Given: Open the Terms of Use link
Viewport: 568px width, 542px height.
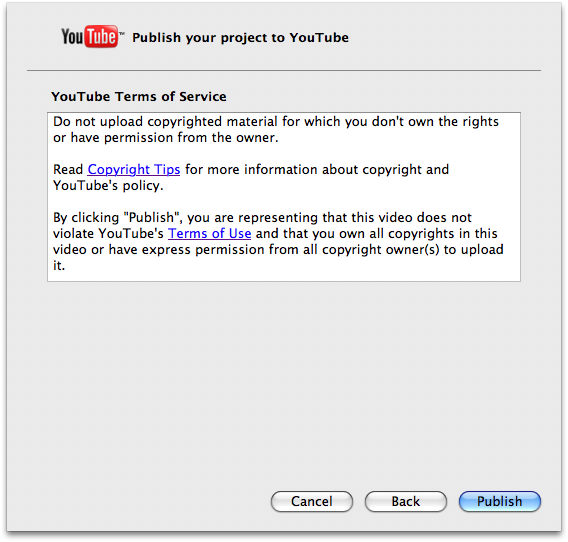Looking at the screenshot, I should pyautogui.click(x=209, y=233).
